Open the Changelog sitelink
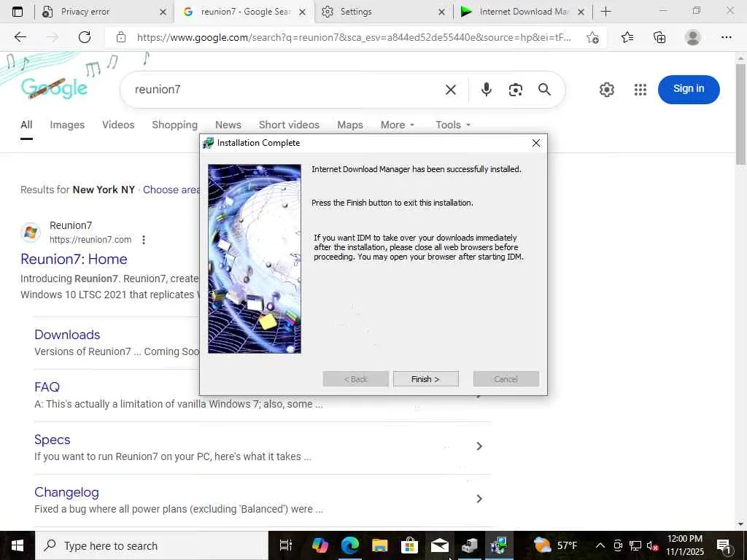The height and width of the screenshot is (560, 747). tap(66, 492)
